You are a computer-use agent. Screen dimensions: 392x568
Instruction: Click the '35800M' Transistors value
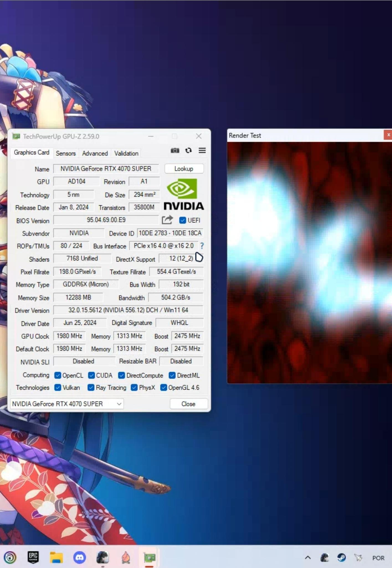tap(144, 207)
